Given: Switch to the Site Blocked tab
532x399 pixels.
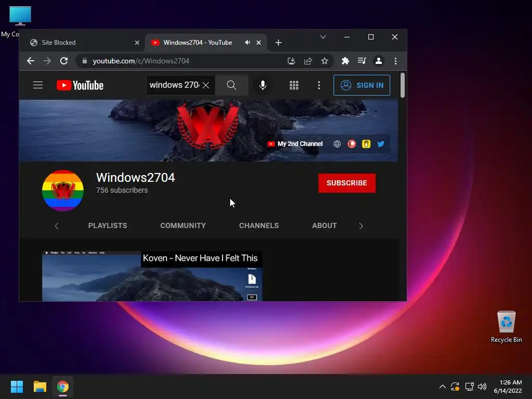Looking at the screenshot, I should (82, 43).
